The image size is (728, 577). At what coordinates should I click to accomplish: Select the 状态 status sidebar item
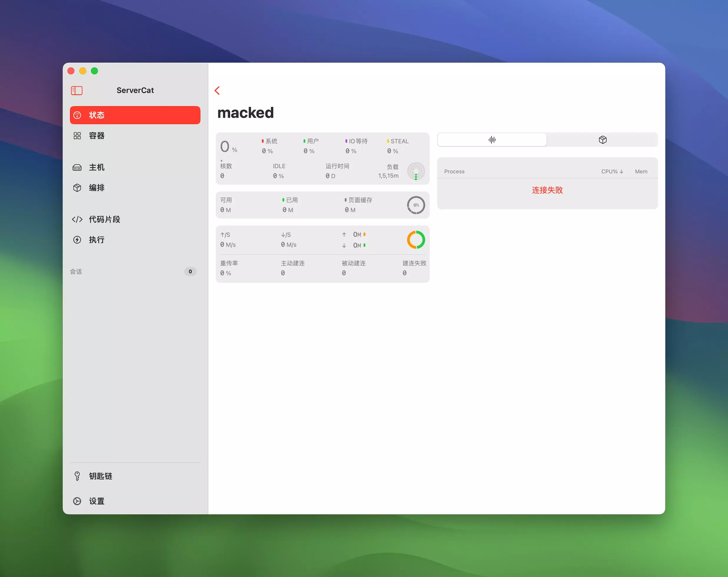135,115
